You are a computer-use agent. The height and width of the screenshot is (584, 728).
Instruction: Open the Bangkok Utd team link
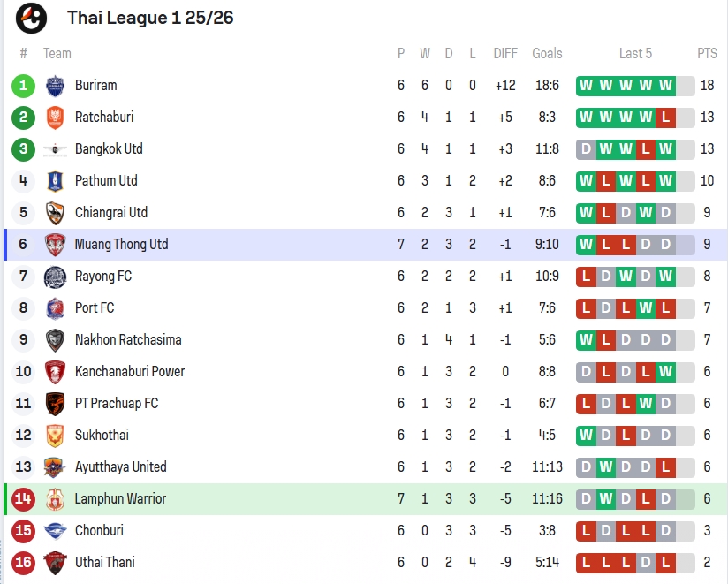[109, 149]
